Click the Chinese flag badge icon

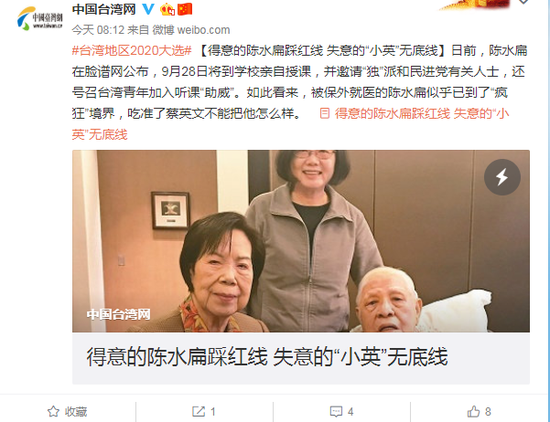coord(185,9)
